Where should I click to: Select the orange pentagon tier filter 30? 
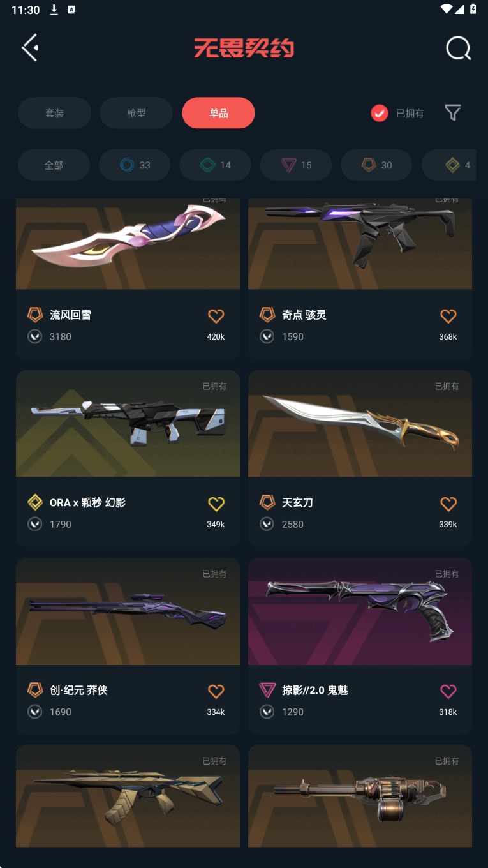pyautogui.click(x=376, y=165)
